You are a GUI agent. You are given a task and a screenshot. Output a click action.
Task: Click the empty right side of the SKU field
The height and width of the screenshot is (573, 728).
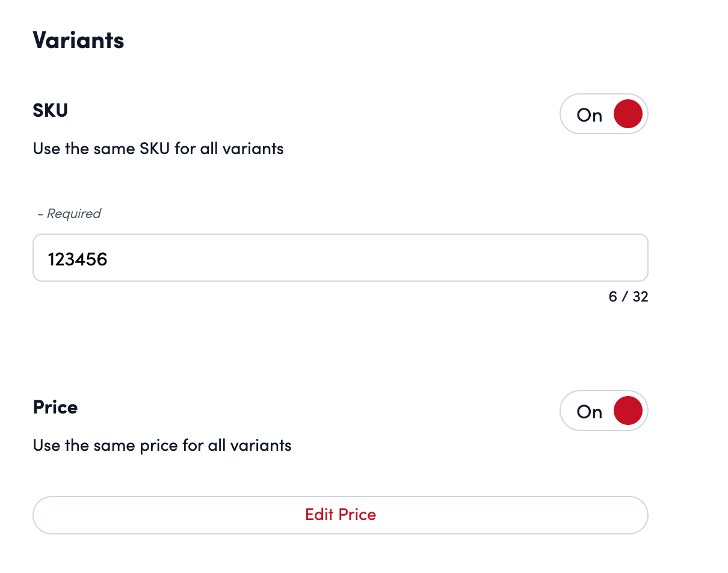coord(541,258)
